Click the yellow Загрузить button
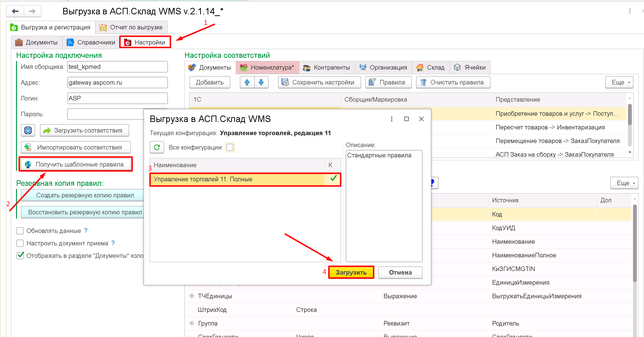The image size is (644, 337). tap(351, 272)
